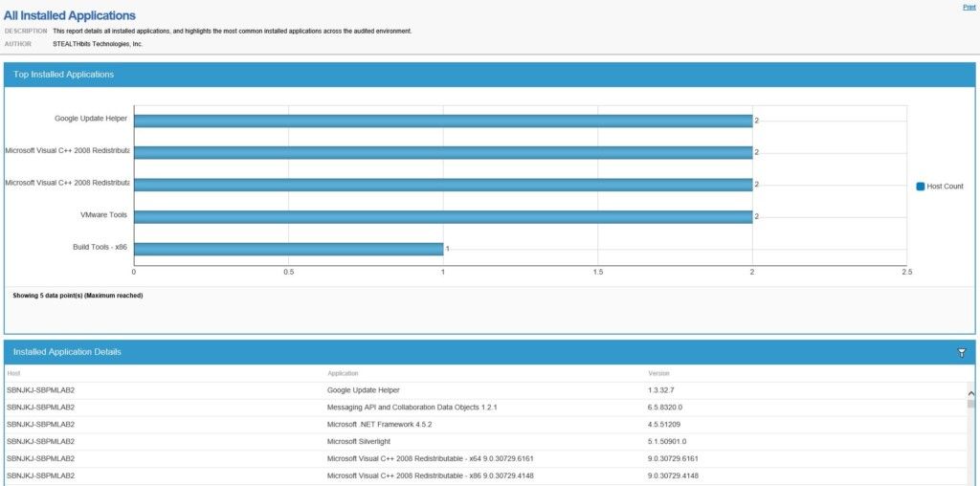Select Messaging API and Collaboration Data Objects 1.2.1
980x486 pixels.
[x=412, y=408]
